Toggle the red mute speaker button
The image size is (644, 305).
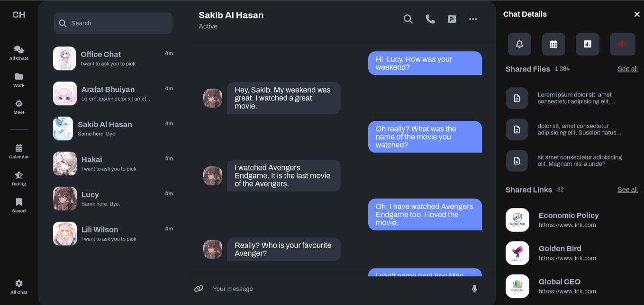622,44
